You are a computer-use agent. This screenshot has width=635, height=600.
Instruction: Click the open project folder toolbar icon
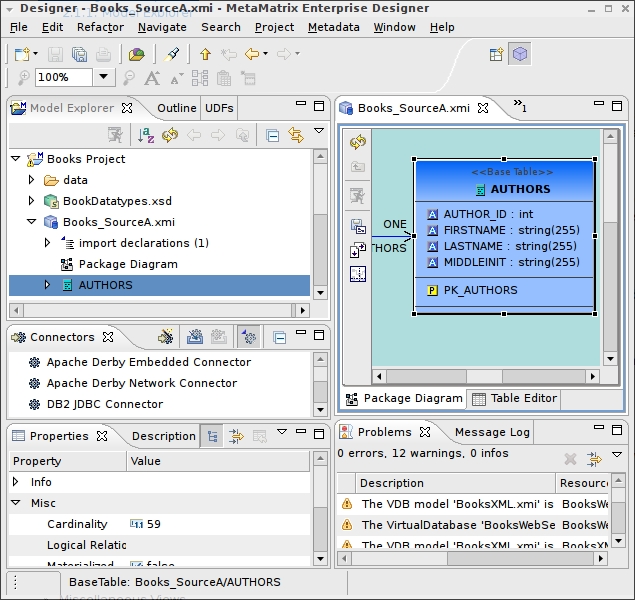[x=137, y=54]
